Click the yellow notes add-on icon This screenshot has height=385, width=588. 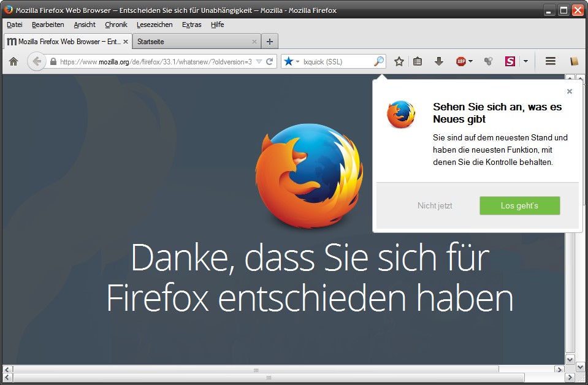[x=574, y=61]
